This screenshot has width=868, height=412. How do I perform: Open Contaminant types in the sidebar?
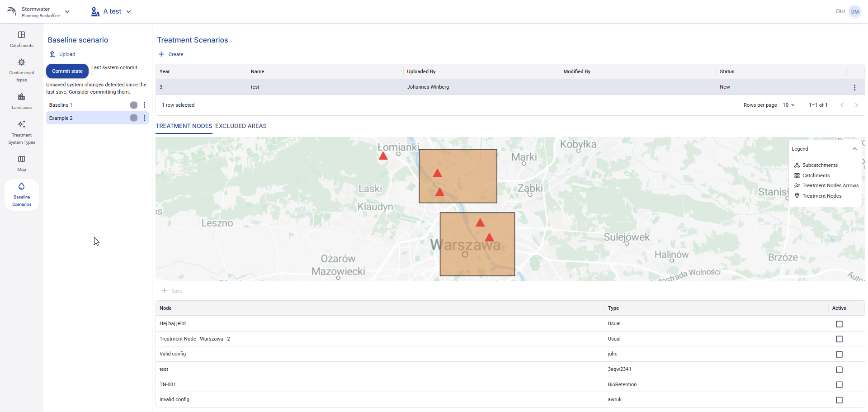[22, 70]
